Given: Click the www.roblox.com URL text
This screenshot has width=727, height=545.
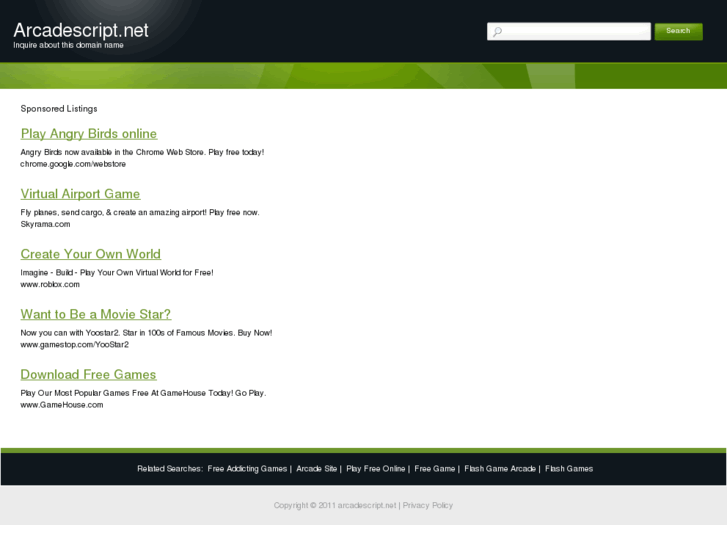Looking at the screenshot, I should (x=50, y=284).
